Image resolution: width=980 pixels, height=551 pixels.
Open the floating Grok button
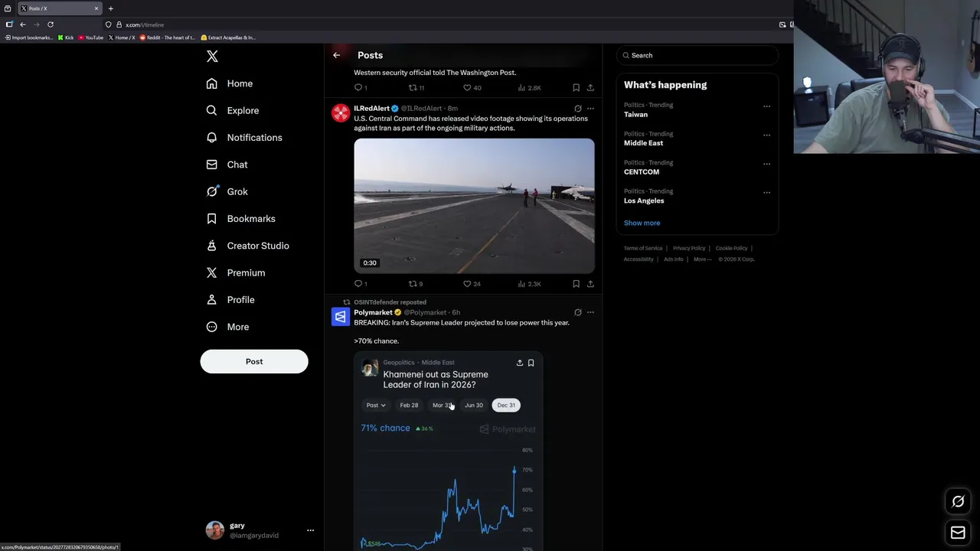point(958,502)
